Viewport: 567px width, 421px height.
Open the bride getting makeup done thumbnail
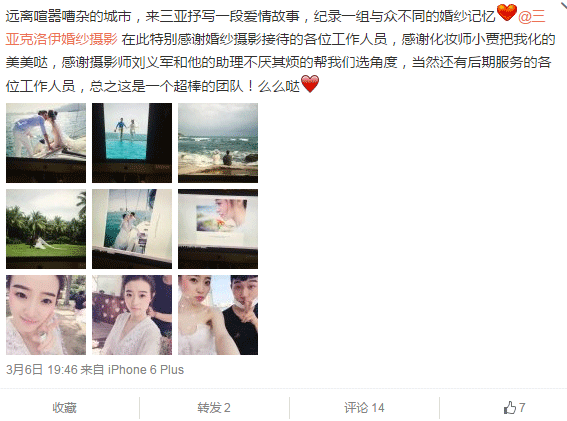coord(132,315)
